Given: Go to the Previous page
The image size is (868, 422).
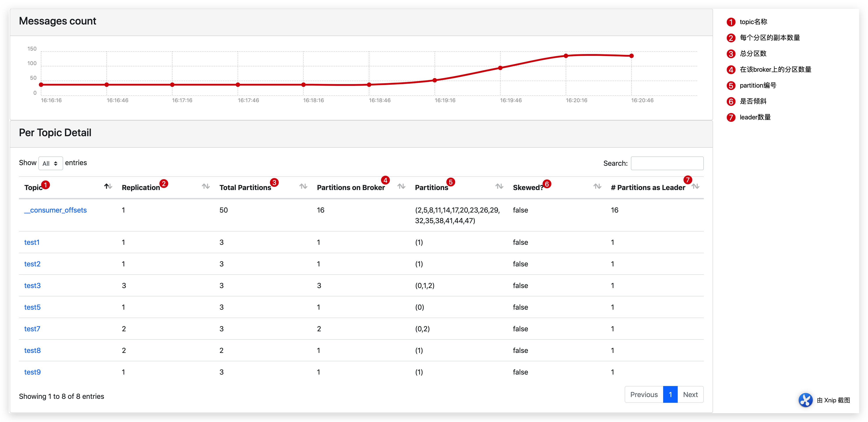Looking at the screenshot, I should coord(644,394).
